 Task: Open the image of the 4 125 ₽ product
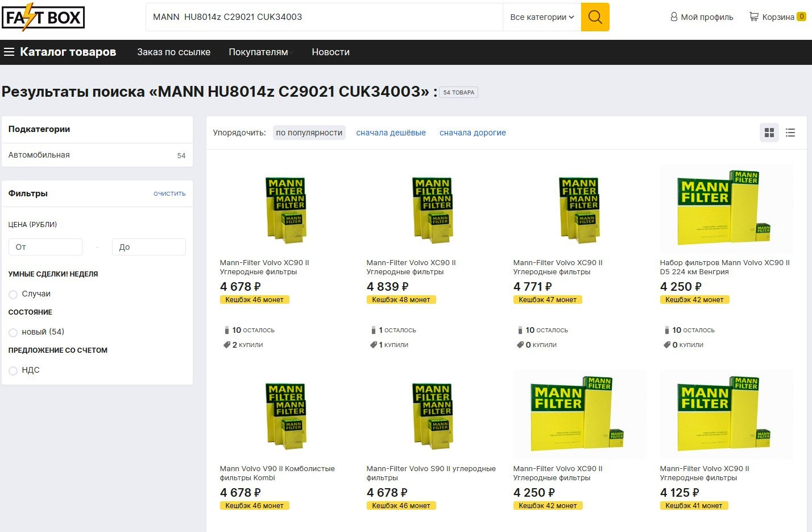coord(726,415)
